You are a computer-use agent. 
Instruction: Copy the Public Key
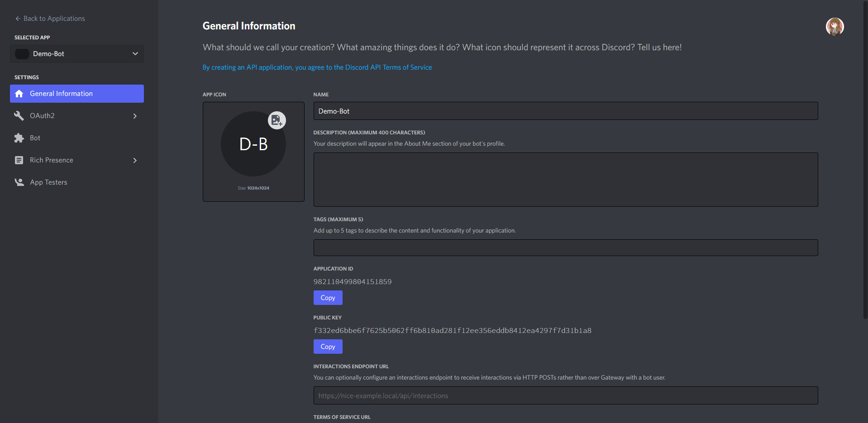(328, 347)
